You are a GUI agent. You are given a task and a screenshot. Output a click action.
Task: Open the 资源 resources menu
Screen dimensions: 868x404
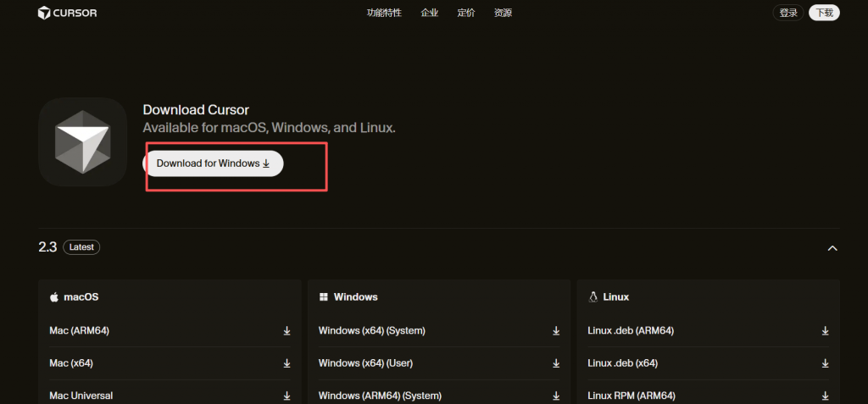pos(503,13)
